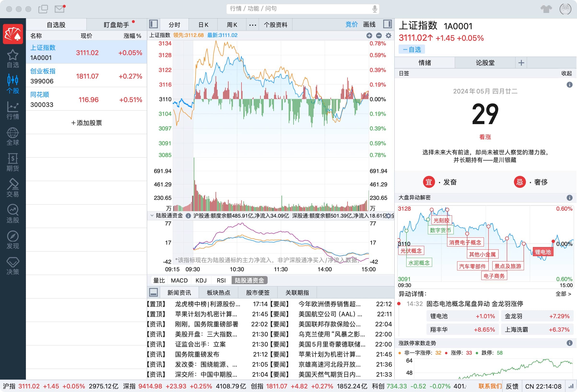Viewport: 577px width, 392px height.
Task: Open the 选股 stock picker sidebar icon
Action: pos(13,214)
